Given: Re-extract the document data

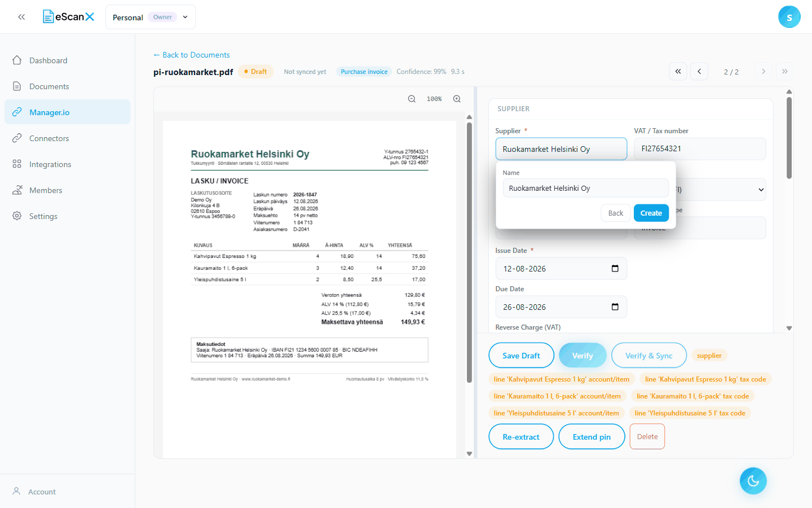Looking at the screenshot, I should click(521, 437).
